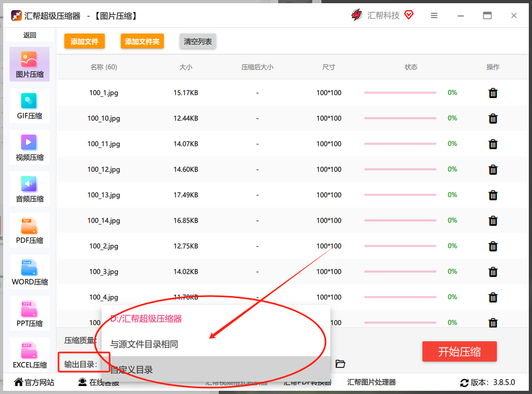Click the 100*100 dimension for 100_14.jpg
The image size is (532, 394).
point(329,220)
